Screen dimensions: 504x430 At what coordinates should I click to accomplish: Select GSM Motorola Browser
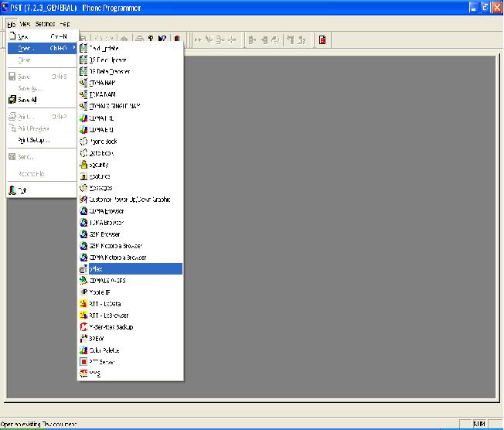131,246
